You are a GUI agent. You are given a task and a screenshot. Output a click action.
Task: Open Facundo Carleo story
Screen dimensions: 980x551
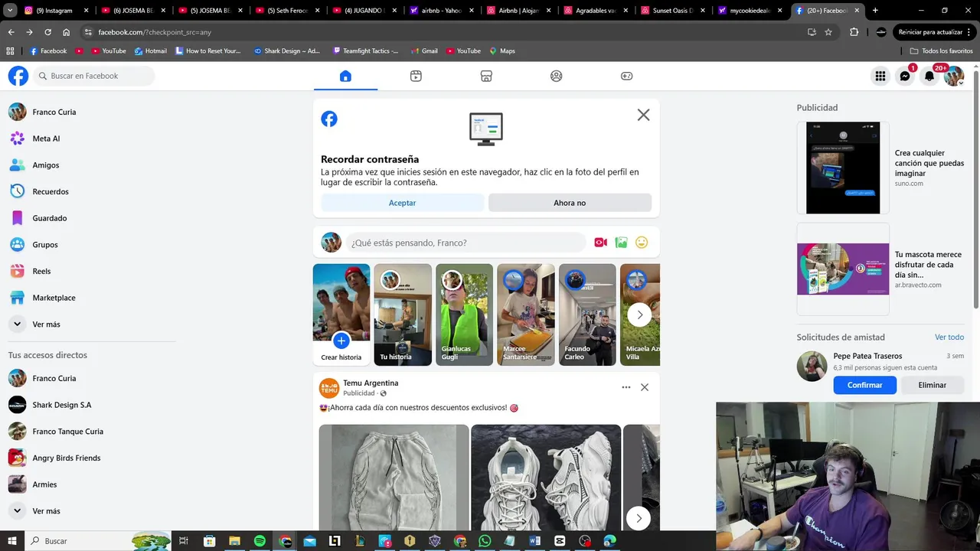pyautogui.click(x=587, y=315)
